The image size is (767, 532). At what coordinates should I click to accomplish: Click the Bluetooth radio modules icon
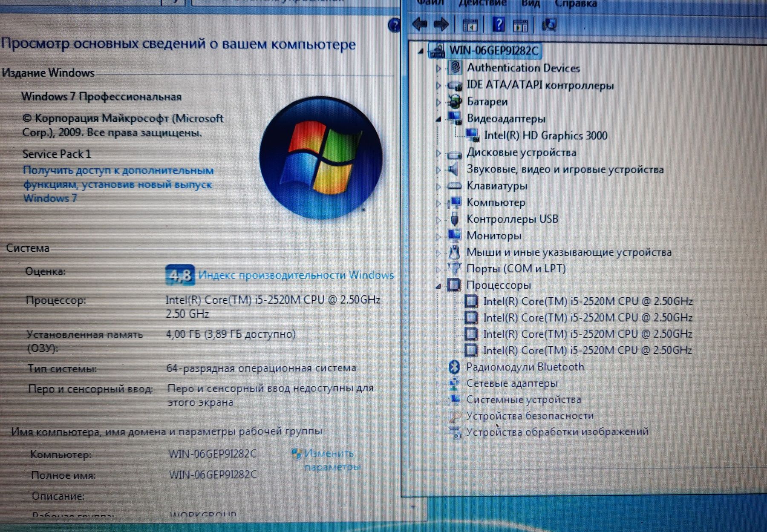tap(454, 367)
